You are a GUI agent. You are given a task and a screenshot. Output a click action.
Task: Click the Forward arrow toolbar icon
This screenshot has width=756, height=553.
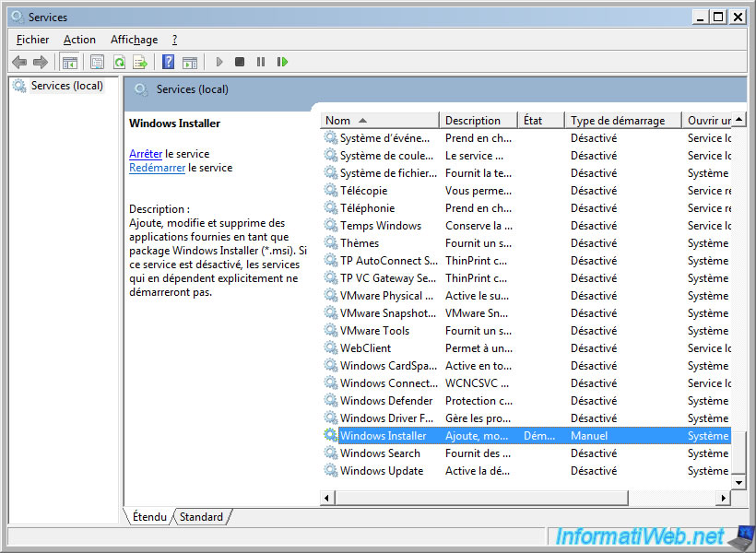pos(41,62)
